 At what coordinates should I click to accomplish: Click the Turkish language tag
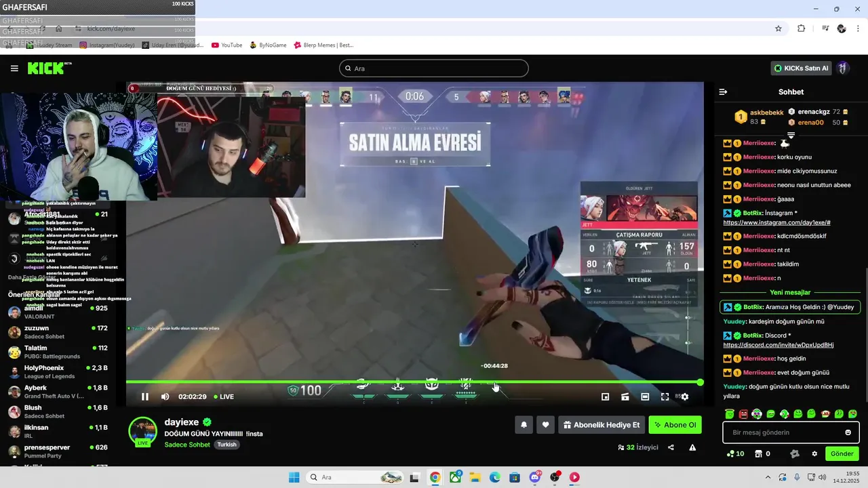click(226, 445)
